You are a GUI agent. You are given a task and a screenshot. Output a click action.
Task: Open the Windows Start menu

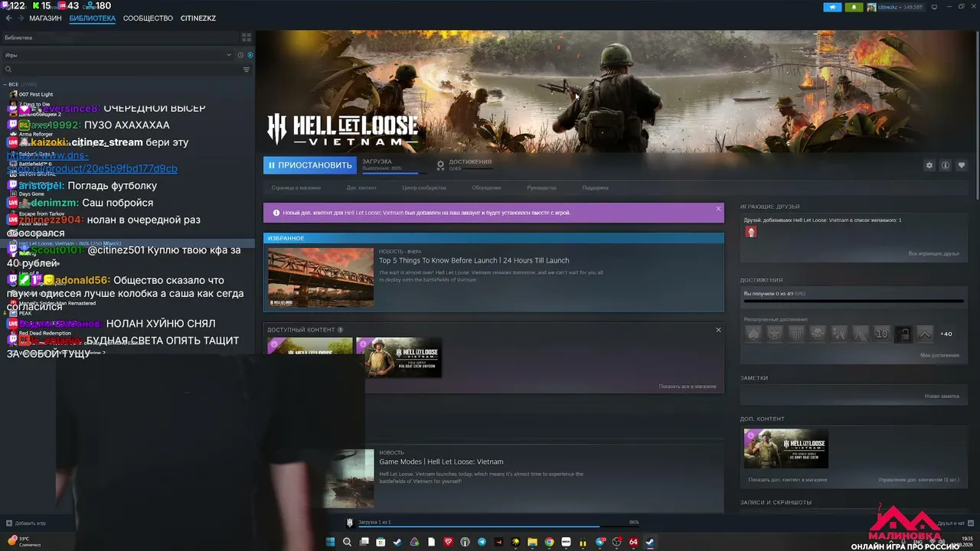click(x=331, y=542)
